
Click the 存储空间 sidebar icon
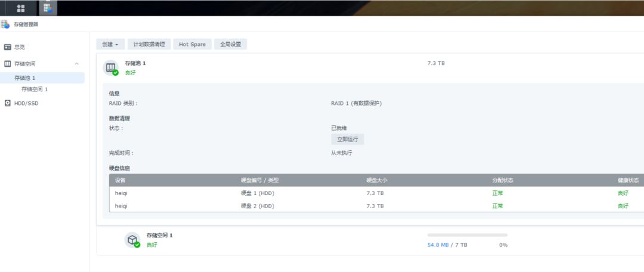7,64
